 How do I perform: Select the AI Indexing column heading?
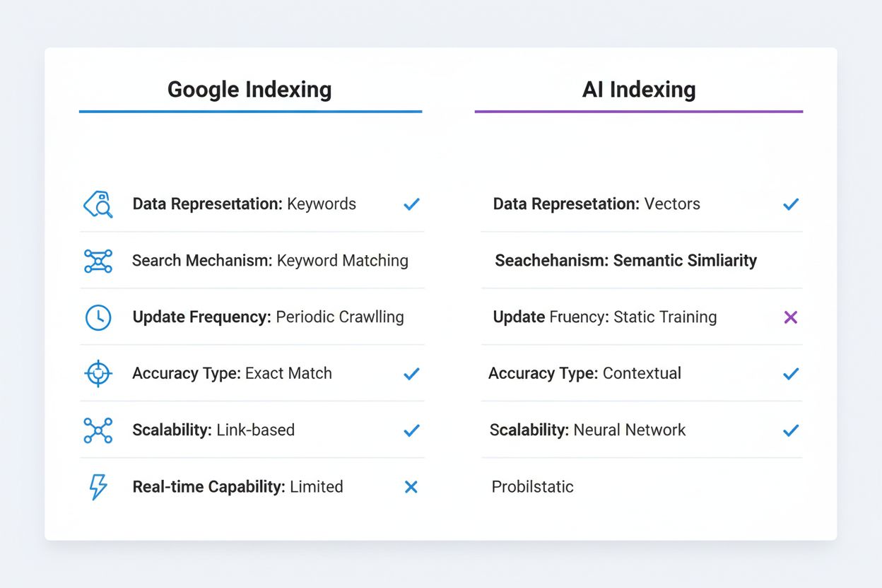coord(639,90)
